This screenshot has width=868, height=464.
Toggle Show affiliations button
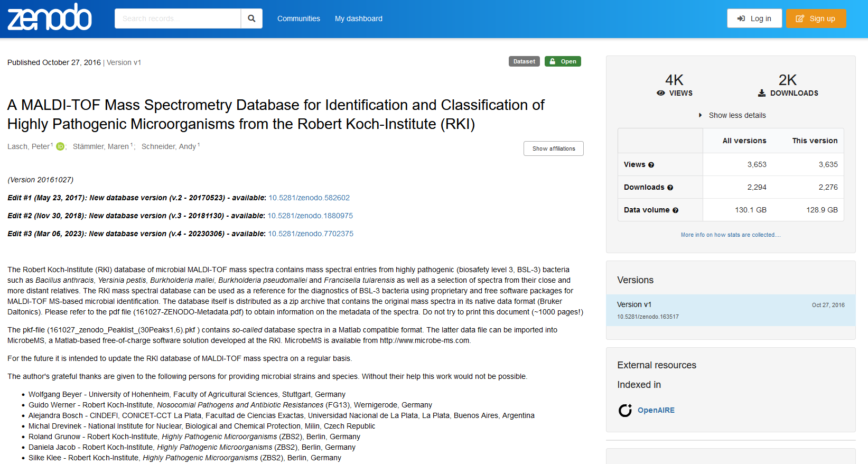click(x=553, y=149)
